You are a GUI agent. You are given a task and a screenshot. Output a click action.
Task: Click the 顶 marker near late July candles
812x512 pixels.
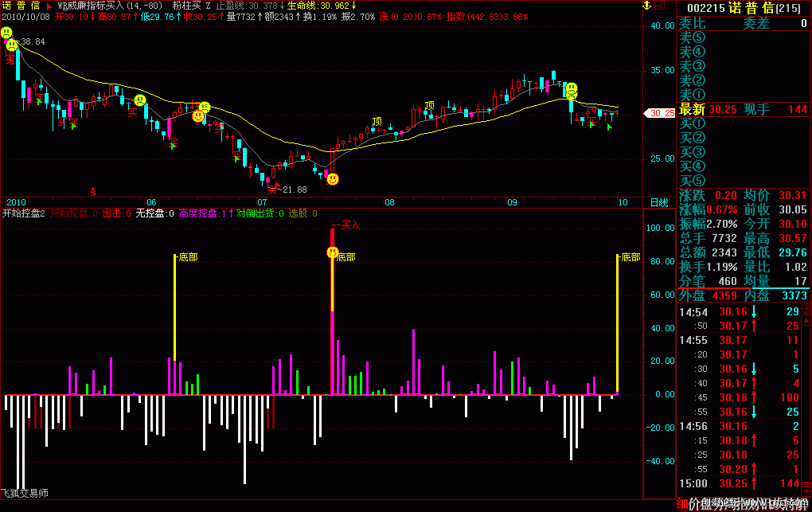tap(377, 122)
